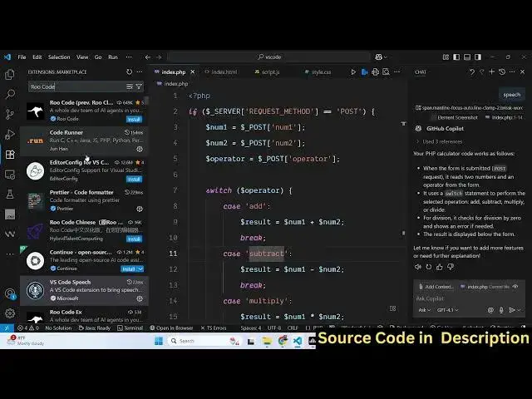
Task: Refresh the extensions marketplace list
Action: (130, 72)
